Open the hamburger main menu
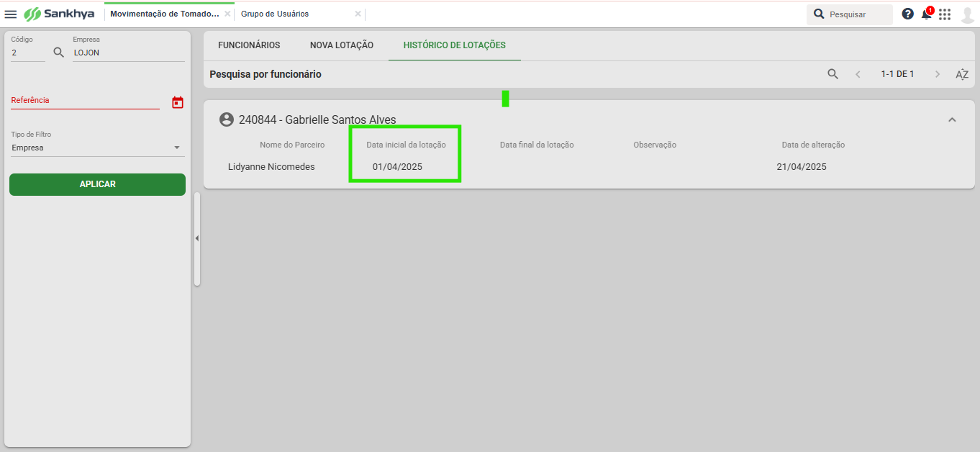Screen dimensions: 980x452 (11, 14)
